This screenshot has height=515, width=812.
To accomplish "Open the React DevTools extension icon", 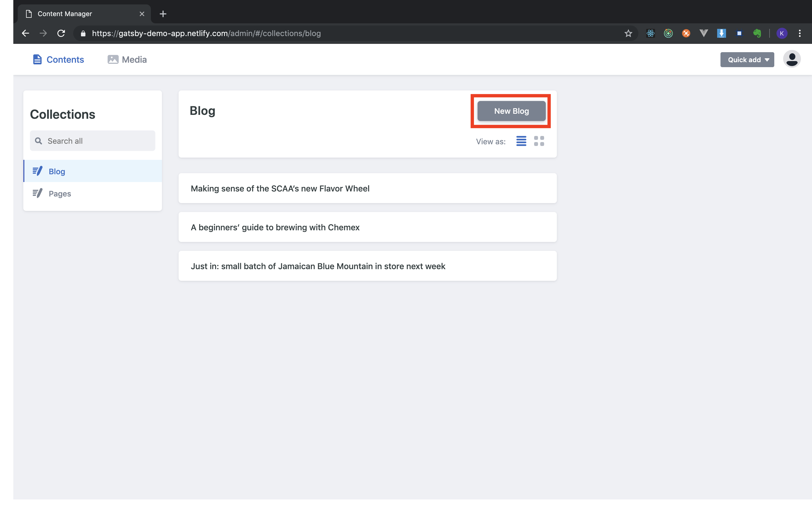I will pyautogui.click(x=651, y=33).
